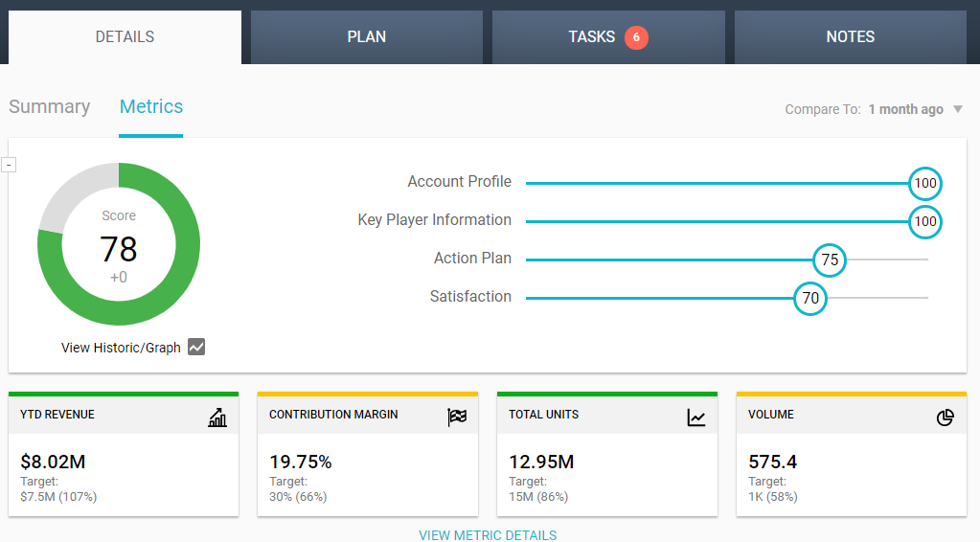
Task: Click the Action Plan slider handle at 75
Action: click(x=830, y=260)
